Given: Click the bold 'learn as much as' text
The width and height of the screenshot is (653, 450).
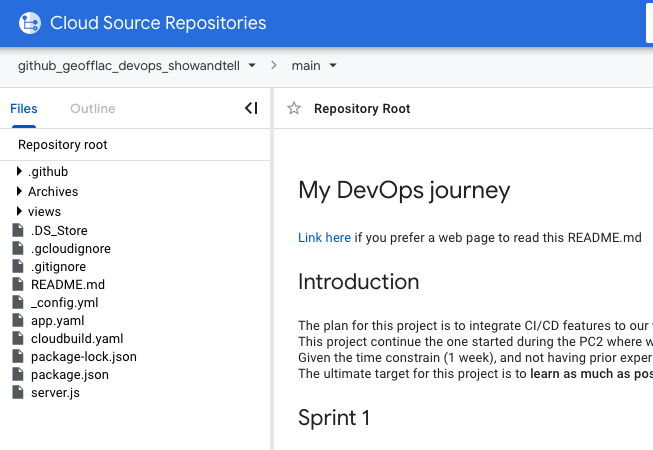Looking at the screenshot, I should [x=581, y=374].
